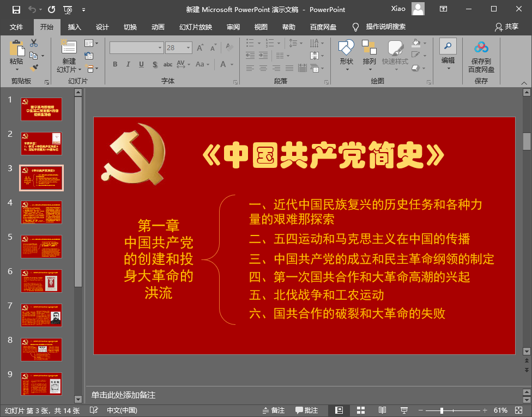Start slide show from status bar
This screenshot has width=532, height=417.
coord(404,410)
